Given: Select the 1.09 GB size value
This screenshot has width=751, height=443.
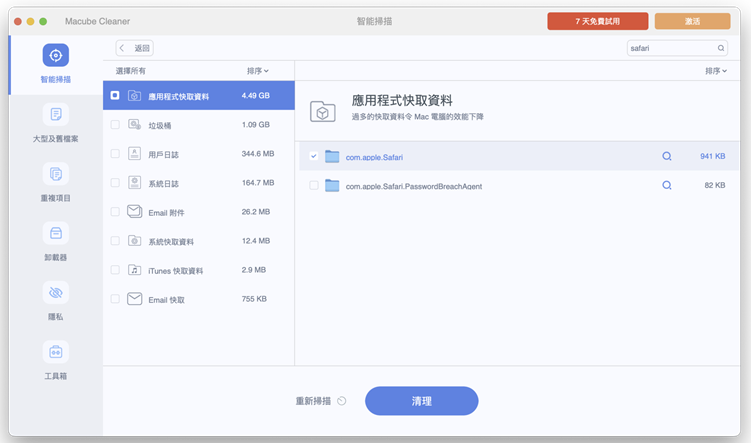Looking at the screenshot, I should coord(256,125).
